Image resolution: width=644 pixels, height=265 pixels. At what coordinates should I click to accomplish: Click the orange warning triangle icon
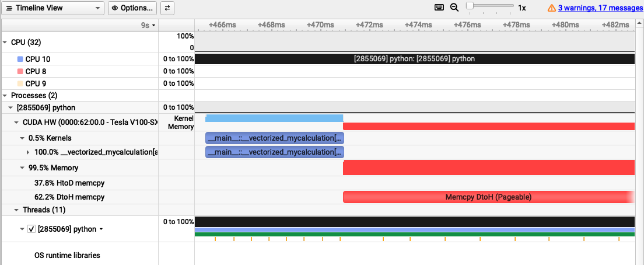pos(551,8)
